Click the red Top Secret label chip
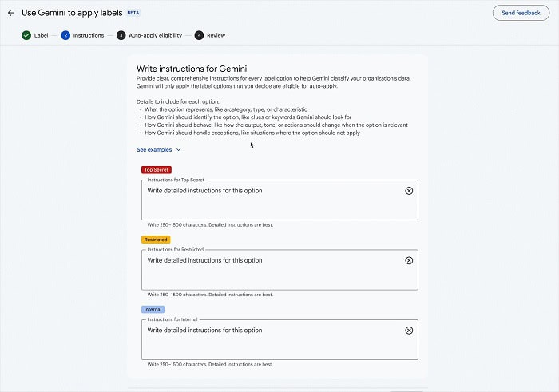559x392 pixels. click(157, 169)
